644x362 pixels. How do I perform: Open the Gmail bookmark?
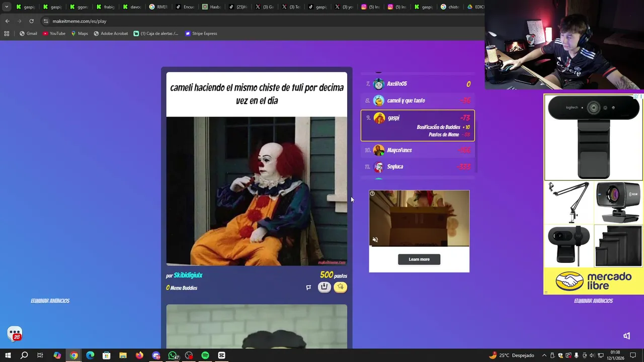pos(28,34)
